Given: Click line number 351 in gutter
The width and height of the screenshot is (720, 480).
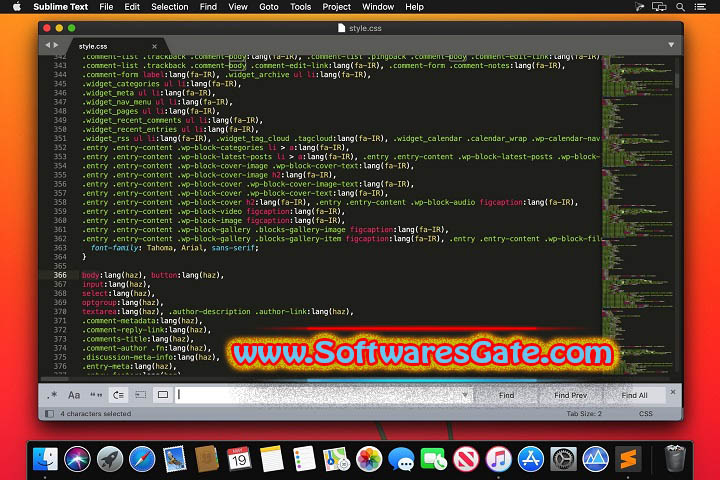Looking at the screenshot, I should click(x=60, y=138).
